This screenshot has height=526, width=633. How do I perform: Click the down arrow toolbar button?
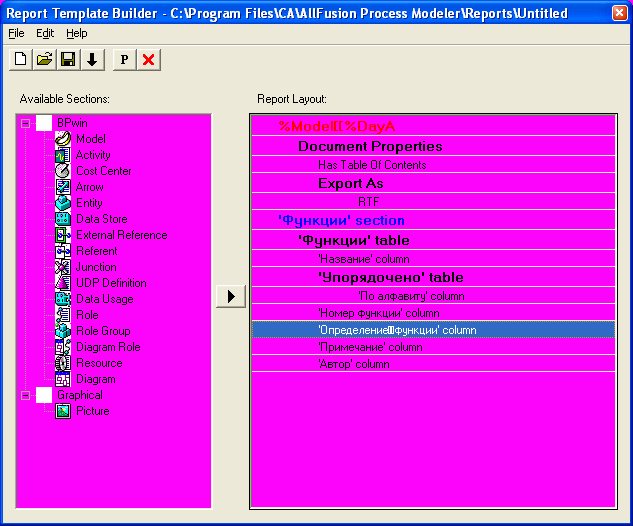coord(92,60)
